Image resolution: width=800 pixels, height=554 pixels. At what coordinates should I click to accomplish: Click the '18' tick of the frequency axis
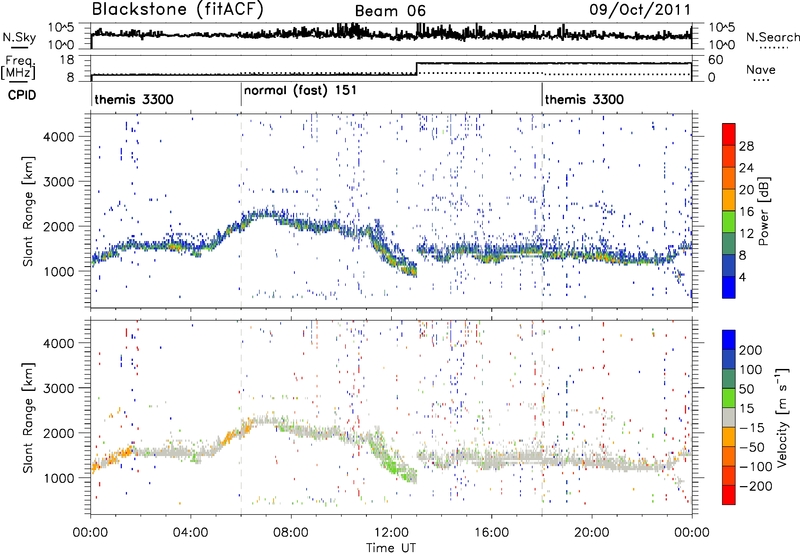pyautogui.click(x=67, y=60)
